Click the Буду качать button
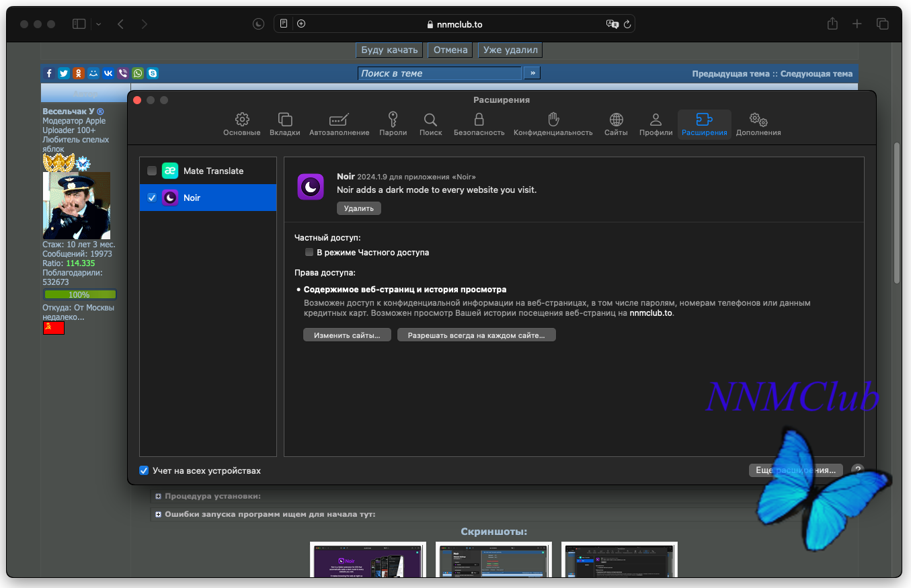 point(389,50)
